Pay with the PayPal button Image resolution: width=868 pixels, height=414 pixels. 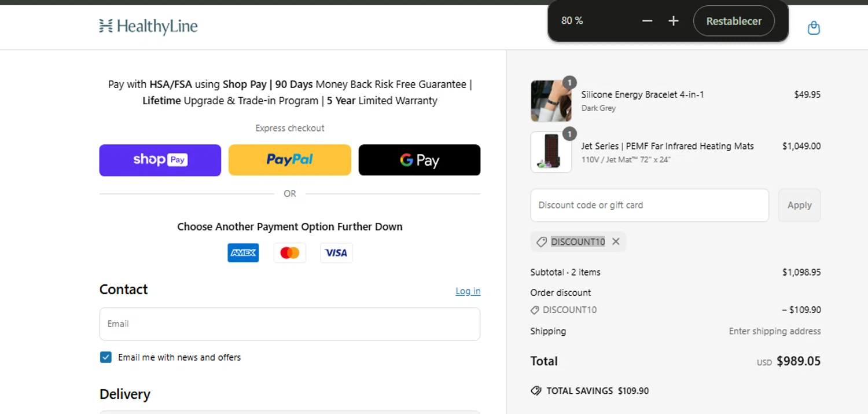coord(290,160)
